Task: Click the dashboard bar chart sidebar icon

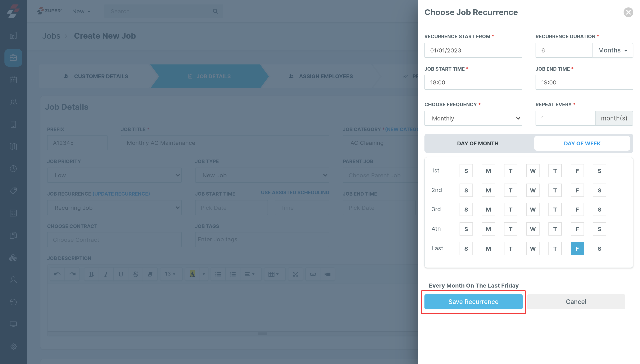Action: (x=13, y=36)
